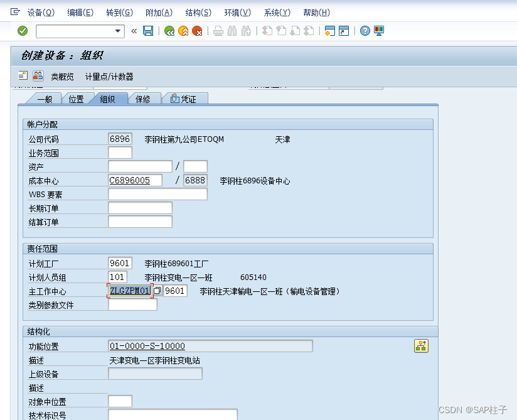Click the yellow Exit icon

tap(183, 31)
